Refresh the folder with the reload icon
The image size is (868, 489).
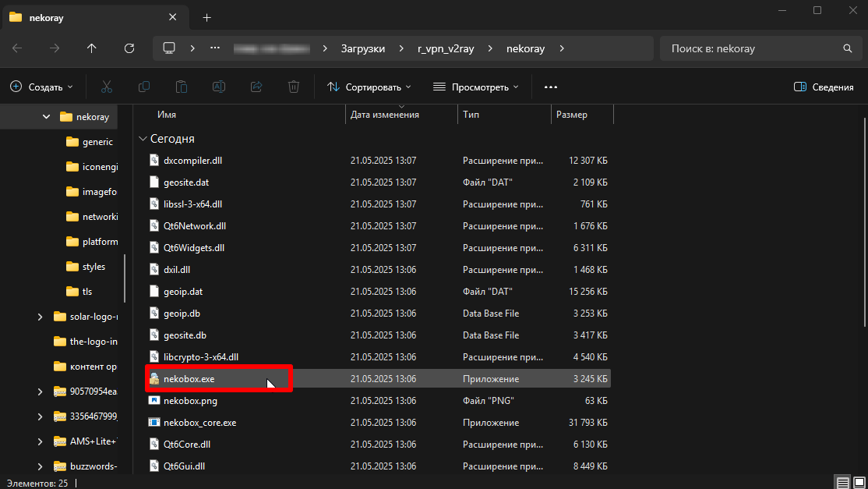click(129, 48)
